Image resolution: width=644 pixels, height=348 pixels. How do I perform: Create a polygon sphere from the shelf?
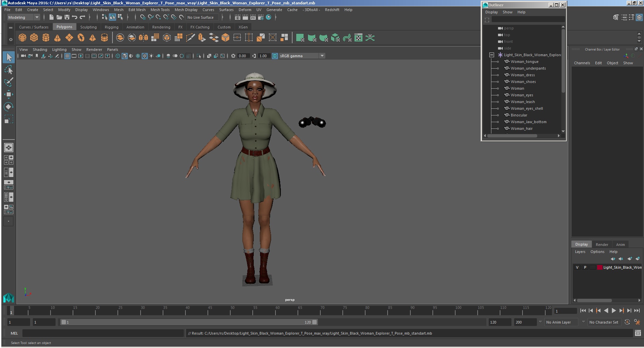pyautogui.click(x=22, y=38)
